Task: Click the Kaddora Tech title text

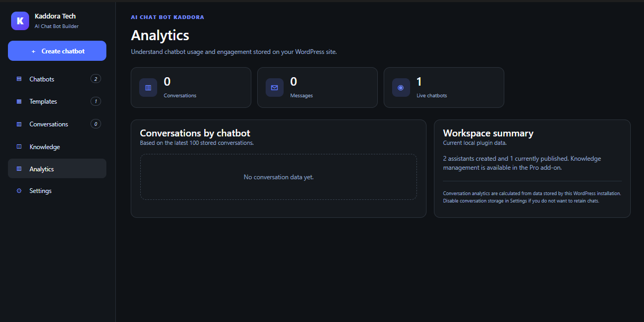Action: point(55,16)
